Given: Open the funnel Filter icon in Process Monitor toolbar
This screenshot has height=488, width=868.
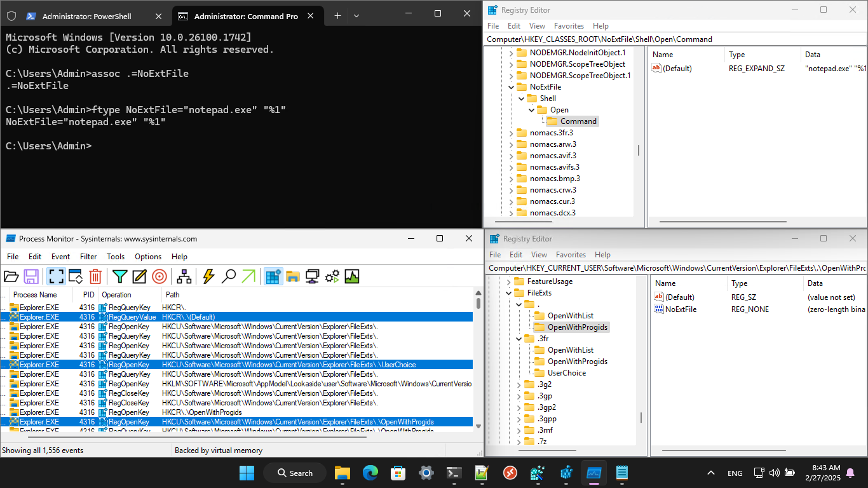Looking at the screenshot, I should click(119, 276).
